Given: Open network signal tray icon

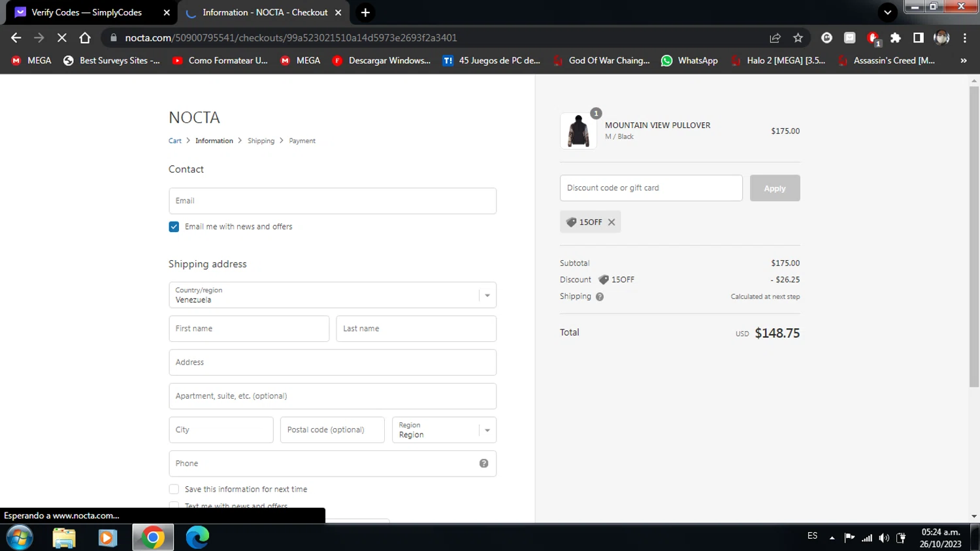Looking at the screenshot, I should point(867,538).
